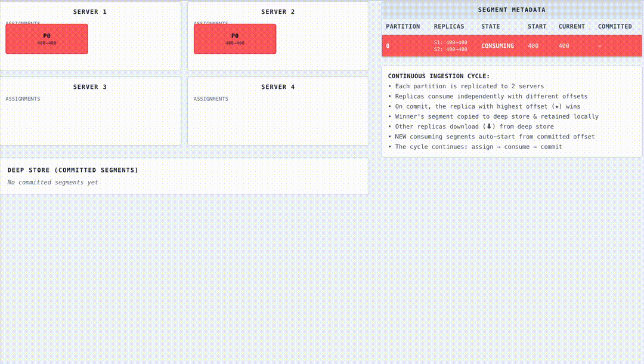Select the Server 4 panel heading
Viewport: 644px width, 364px height.
click(x=278, y=87)
